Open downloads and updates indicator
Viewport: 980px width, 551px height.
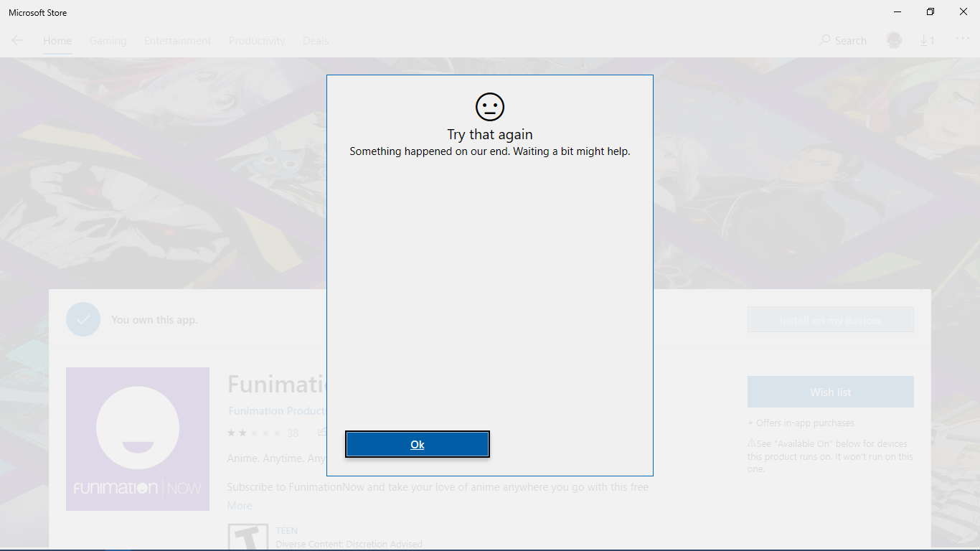(x=927, y=41)
